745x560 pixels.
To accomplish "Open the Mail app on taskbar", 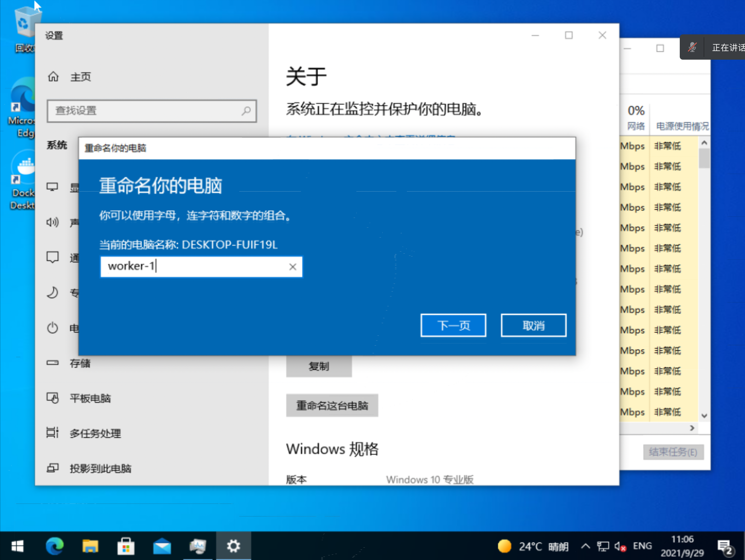I will (162, 546).
